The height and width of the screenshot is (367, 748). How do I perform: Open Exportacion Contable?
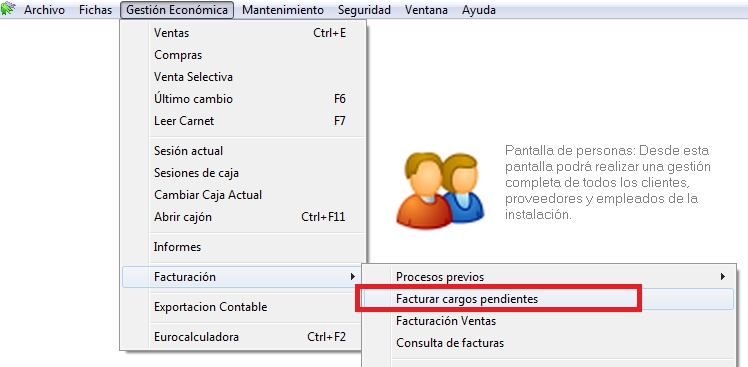click(244, 307)
